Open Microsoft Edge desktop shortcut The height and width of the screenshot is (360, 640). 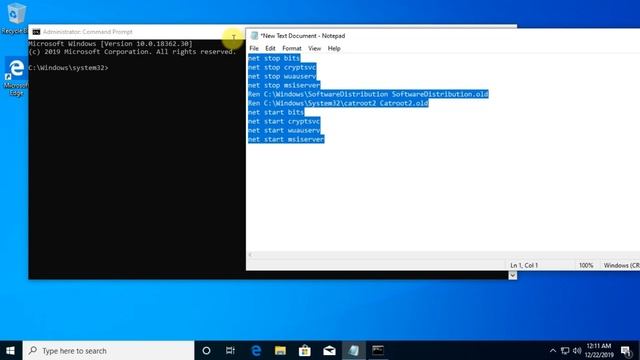pyautogui.click(x=16, y=76)
